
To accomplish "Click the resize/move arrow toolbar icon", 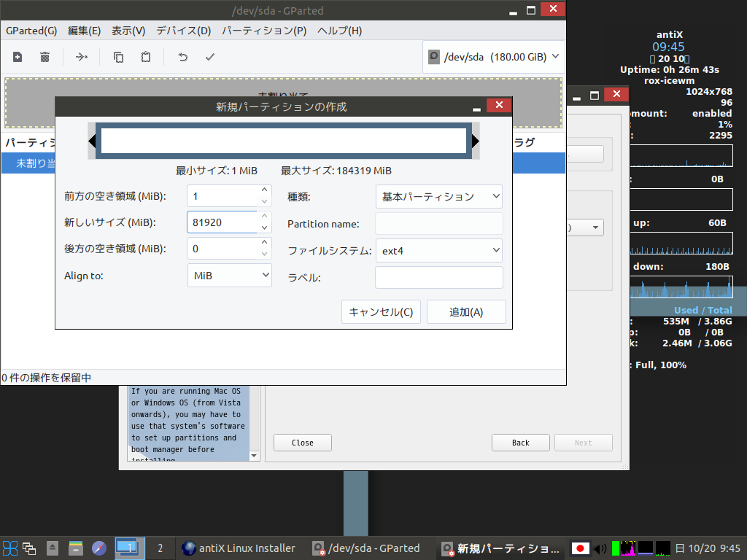I will pos(82,57).
